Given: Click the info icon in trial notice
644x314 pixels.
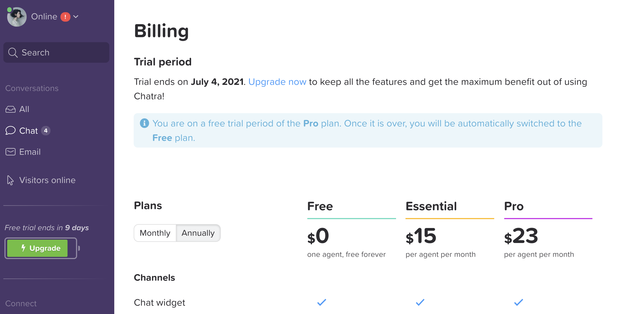Looking at the screenshot, I should coord(144,123).
